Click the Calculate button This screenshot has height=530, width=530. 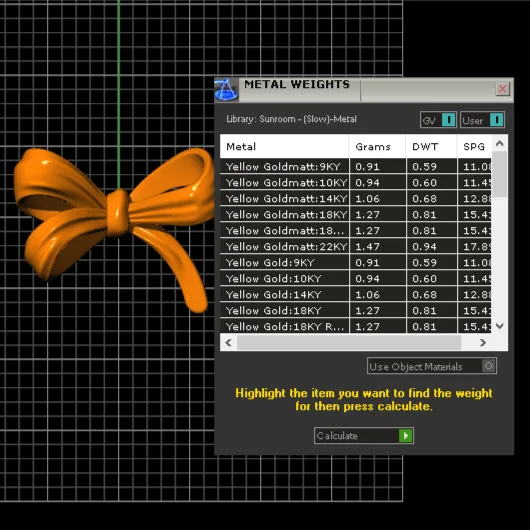(x=364, y=435)
